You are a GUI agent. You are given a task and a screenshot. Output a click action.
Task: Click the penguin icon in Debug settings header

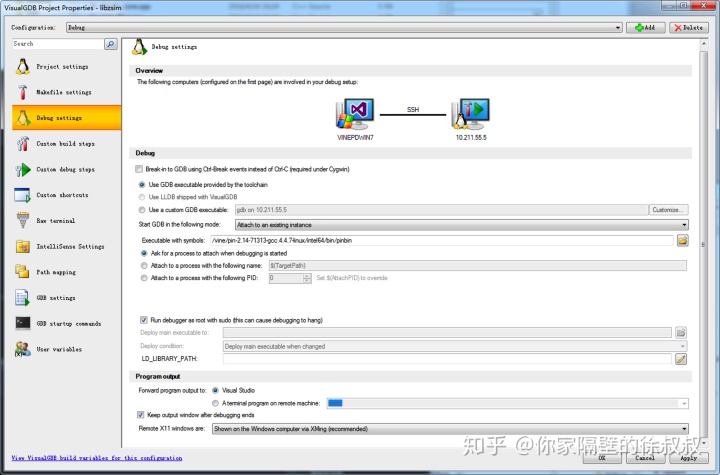[x=139, y=47]
